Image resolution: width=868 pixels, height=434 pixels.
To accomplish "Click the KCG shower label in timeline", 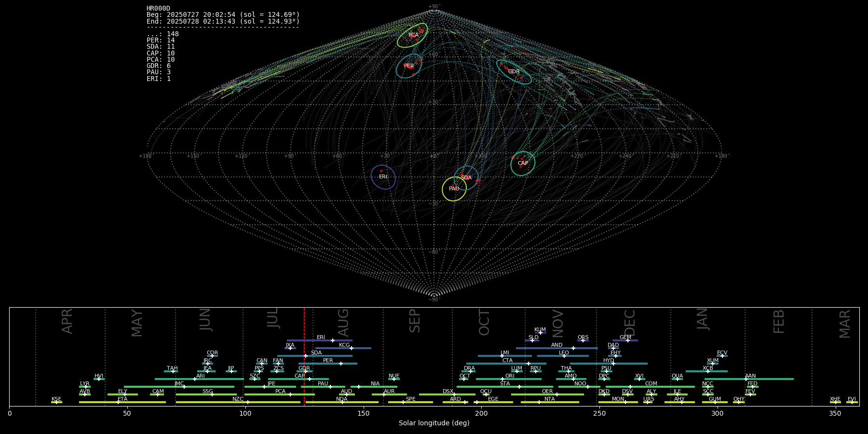I will tap(344, 345).
